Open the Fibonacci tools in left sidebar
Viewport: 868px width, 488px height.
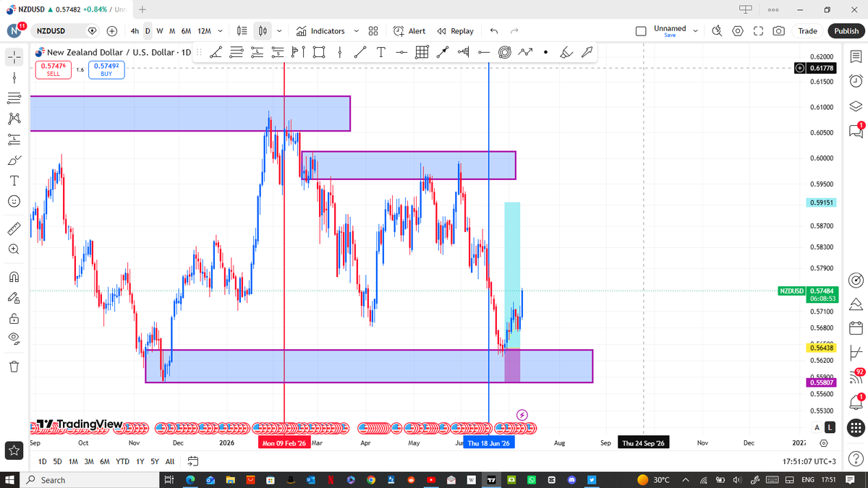(14, 98)
